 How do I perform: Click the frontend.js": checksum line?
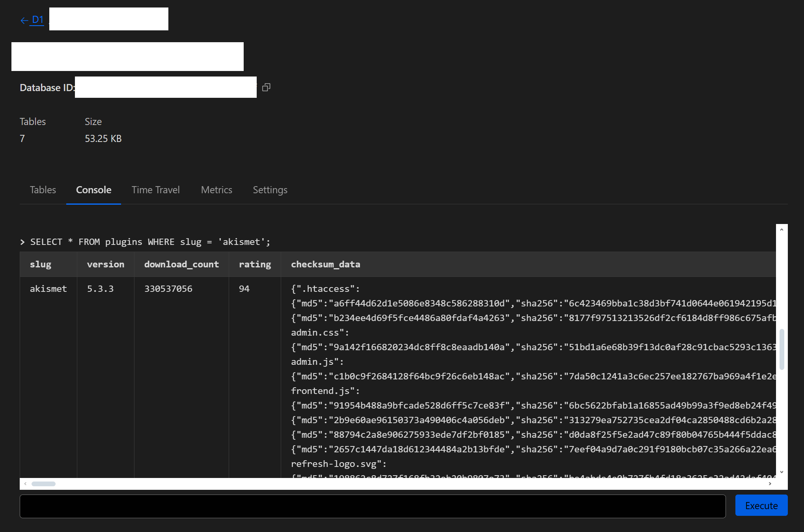[325, 391]
